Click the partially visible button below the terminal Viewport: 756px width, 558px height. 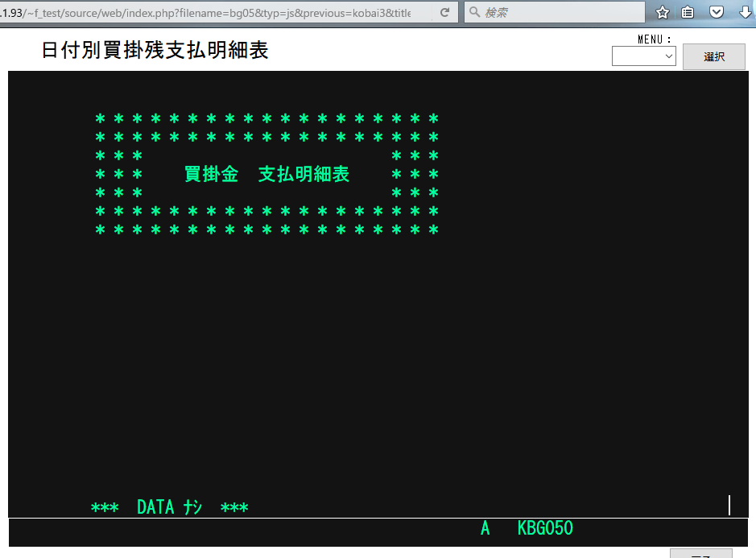(700, 553)
